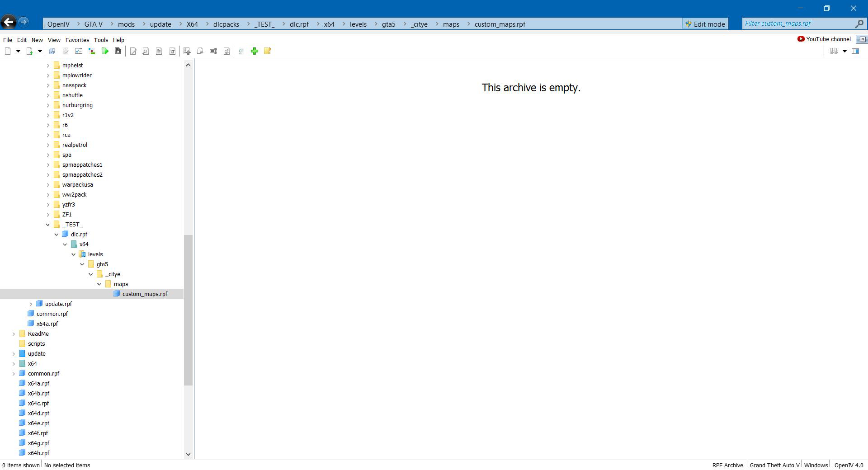Viewport: 868px width, 470px height.
Task: Open the Favorites menu
Action: click(77, 40)
